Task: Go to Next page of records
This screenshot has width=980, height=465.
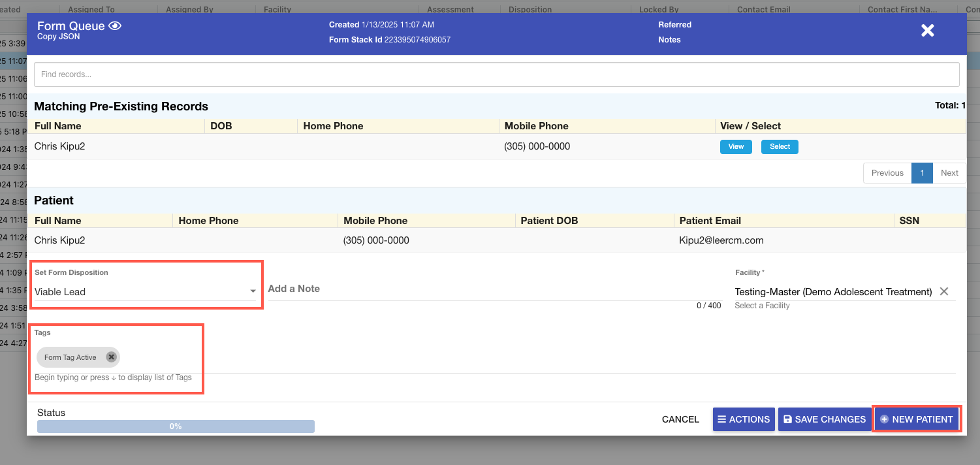Action: (x=949, y=173)
